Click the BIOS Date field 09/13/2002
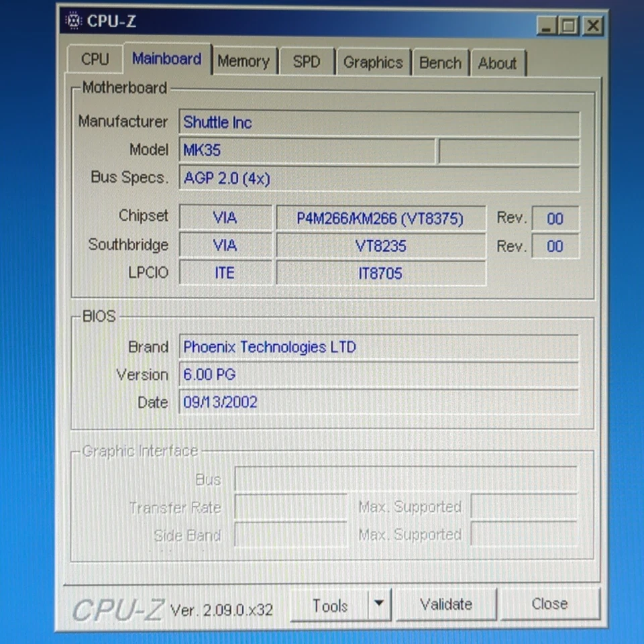Viewport: 644px width, 644px height. click(x=379, y=402)
